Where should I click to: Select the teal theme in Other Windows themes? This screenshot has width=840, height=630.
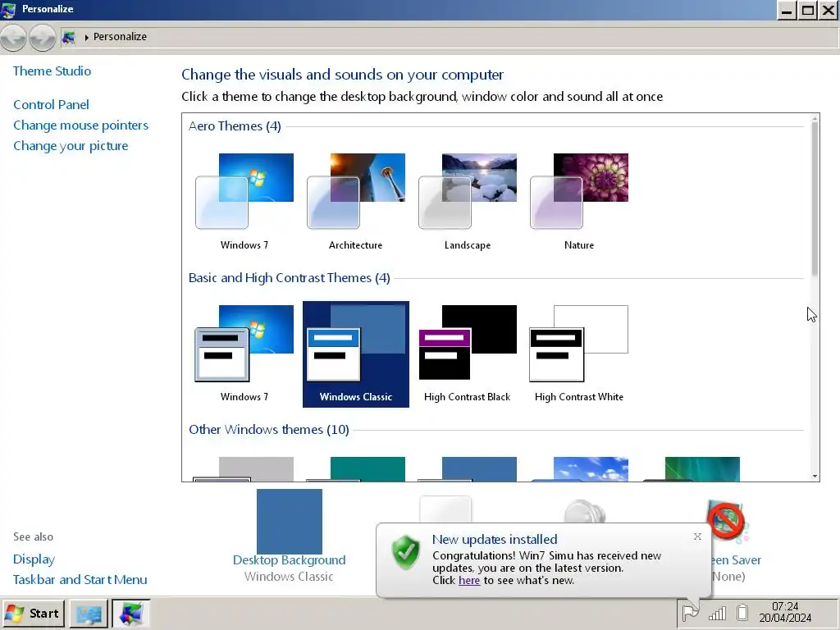click(x=356, y=469)
